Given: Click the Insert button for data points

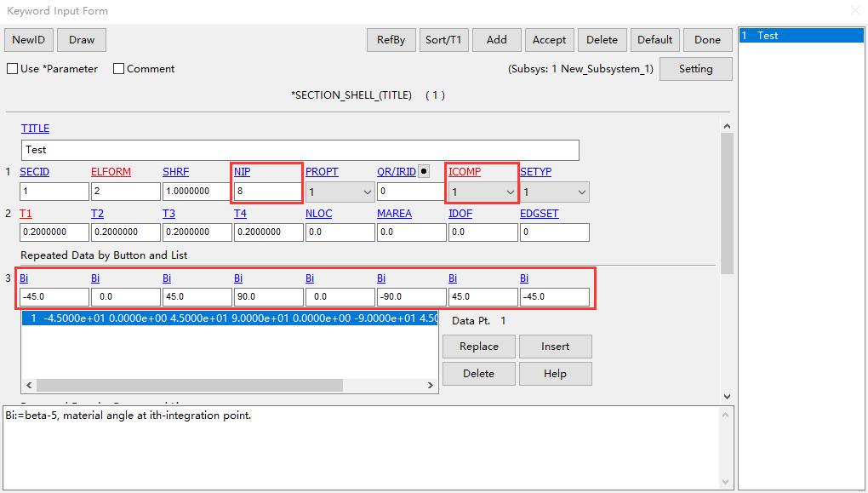Looking at the screenshot, I should [555, 347].
